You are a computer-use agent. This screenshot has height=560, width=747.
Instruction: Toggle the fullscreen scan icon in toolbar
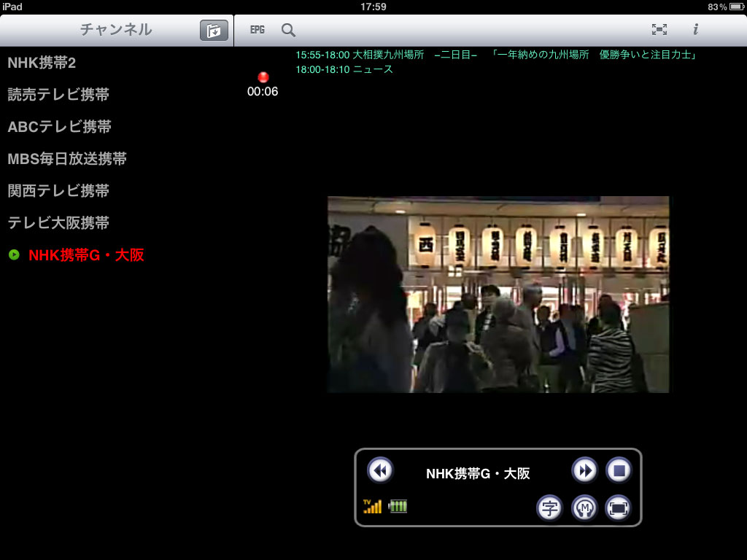tap(659, 29)
